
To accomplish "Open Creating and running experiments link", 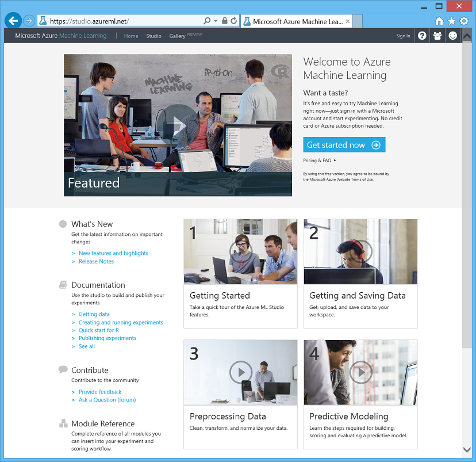I will tap(121, 322).
